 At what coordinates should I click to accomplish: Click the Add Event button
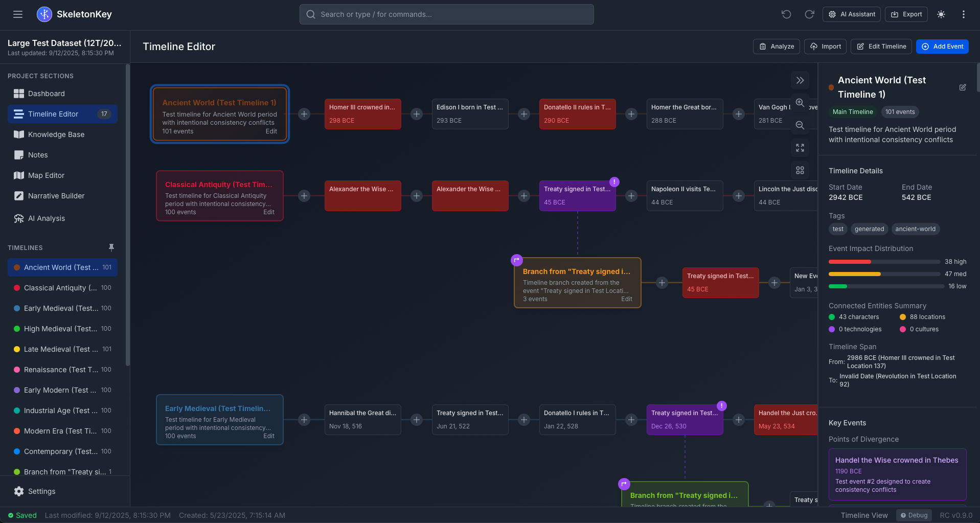(x=942, y=47)
